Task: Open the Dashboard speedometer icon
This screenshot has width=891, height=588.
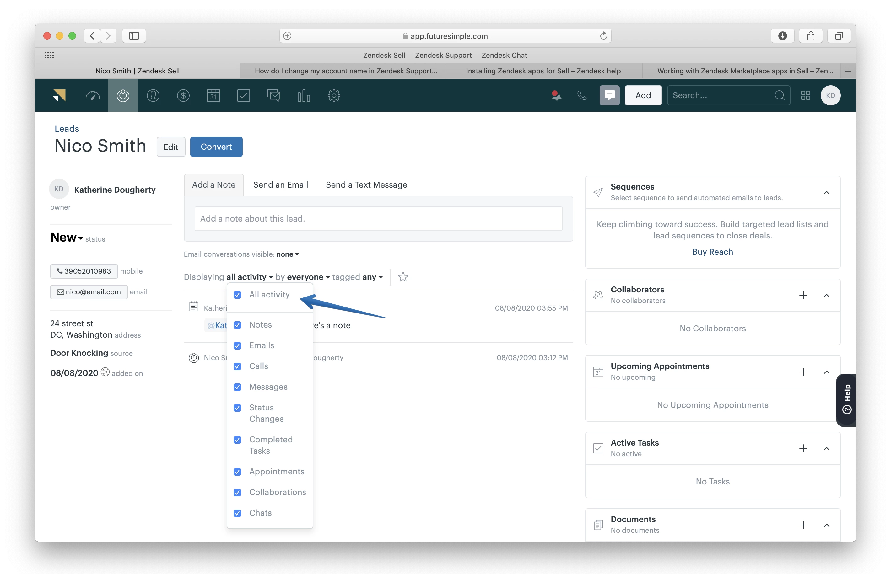Action: (93, 96)
